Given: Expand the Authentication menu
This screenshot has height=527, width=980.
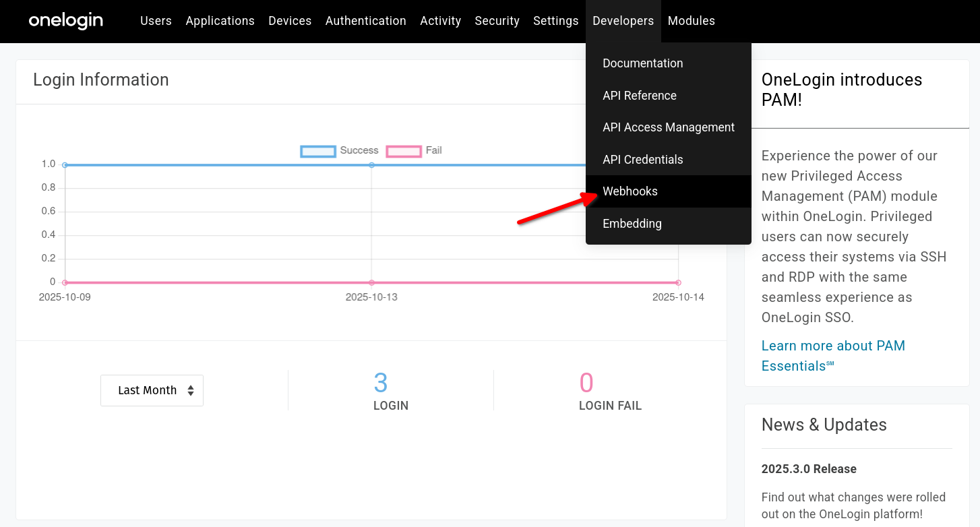Looking at the screenshot, I should 365,21.
